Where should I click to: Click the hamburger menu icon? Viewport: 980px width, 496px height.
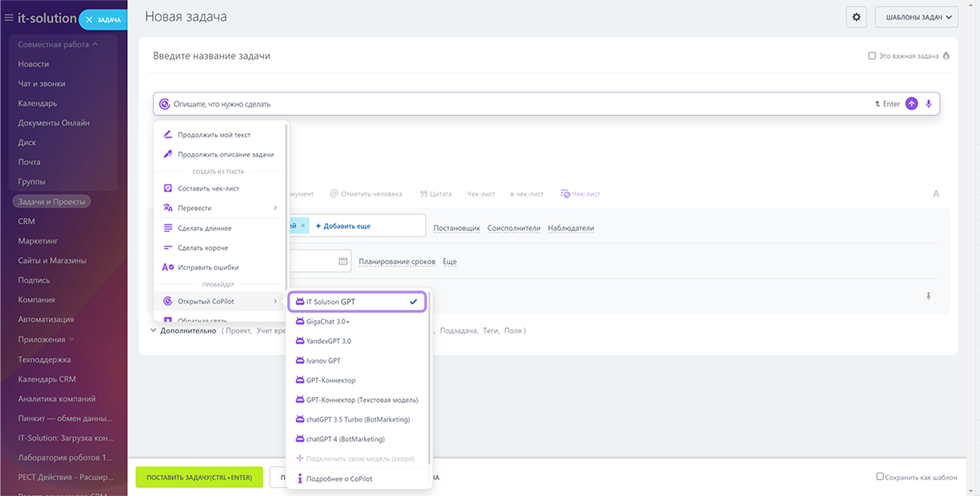pos(8,18)
